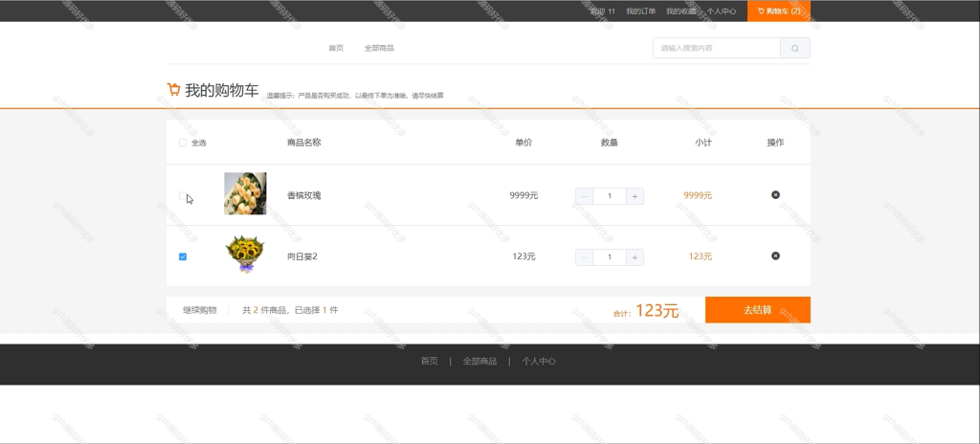980x444 pixels.
Task: Click the 香槟玫瑰 product name
Action: (x=304, y=195)
